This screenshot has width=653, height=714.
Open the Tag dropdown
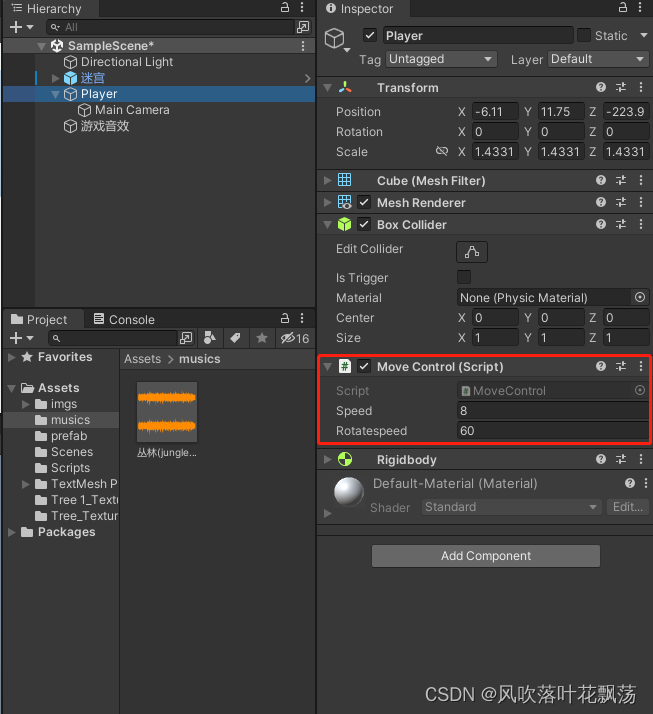point(441,59)
